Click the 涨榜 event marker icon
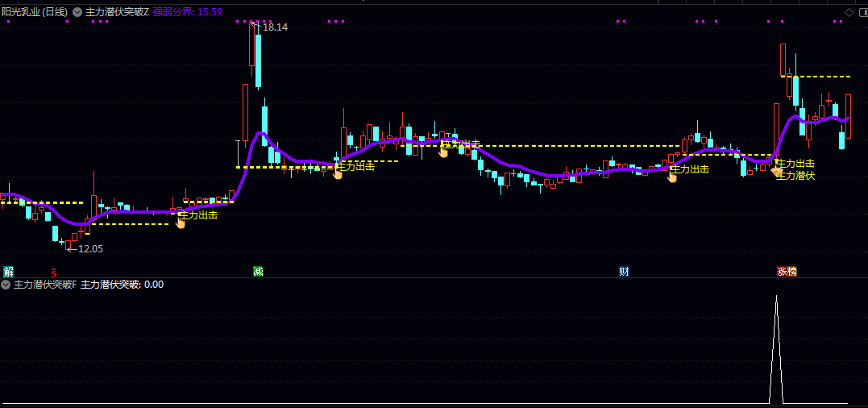 pyautogui.click(x=787, y=271)
